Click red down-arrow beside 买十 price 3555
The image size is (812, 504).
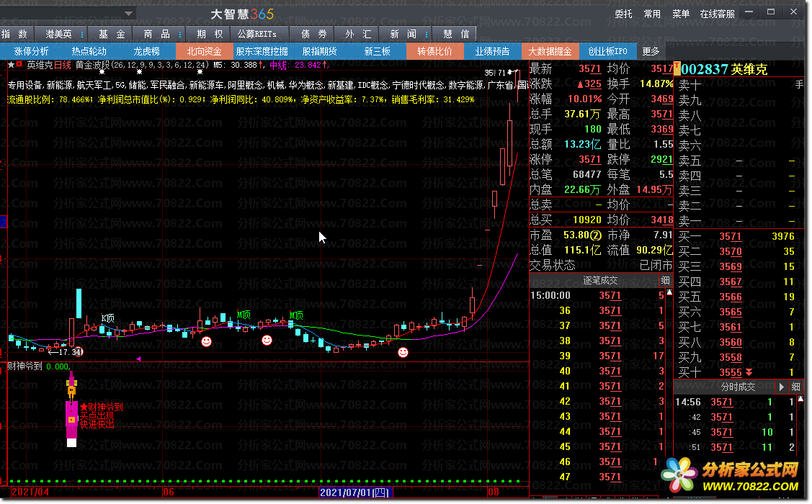tap(749, 372)
